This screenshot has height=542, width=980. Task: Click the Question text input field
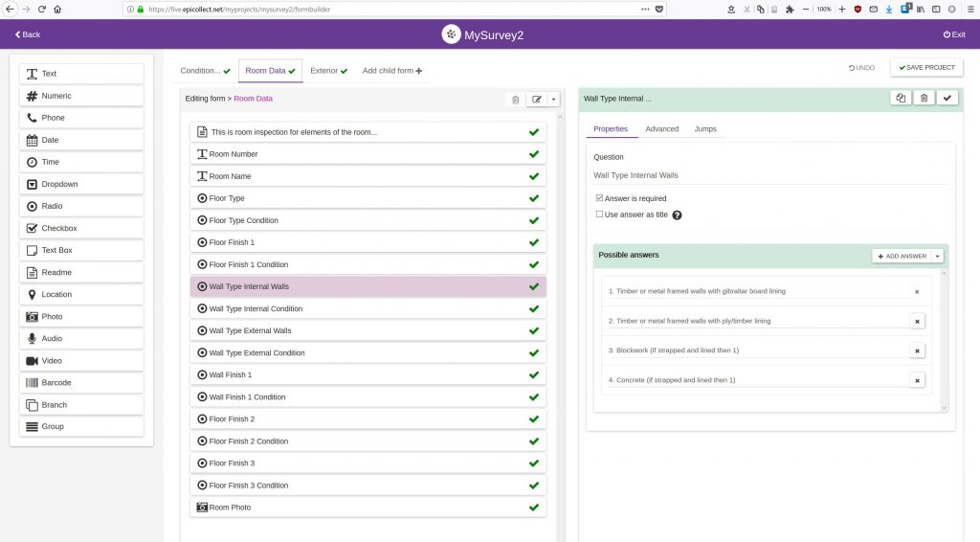(769, 175)
